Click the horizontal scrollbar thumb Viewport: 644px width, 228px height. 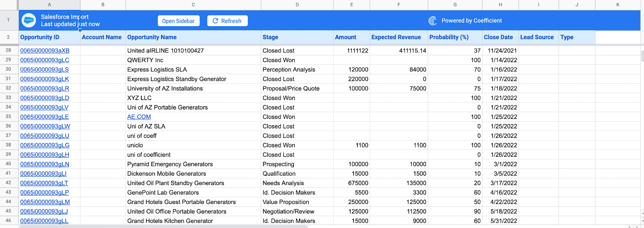163,226
